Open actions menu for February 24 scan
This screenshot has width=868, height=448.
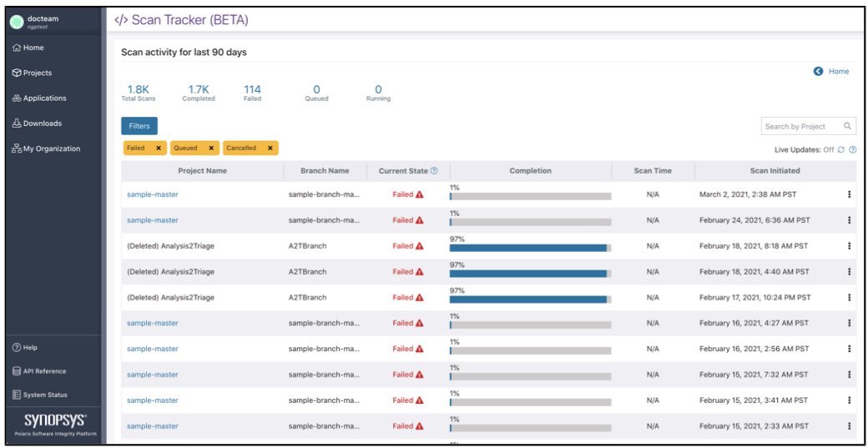click(x=849, y=220)
